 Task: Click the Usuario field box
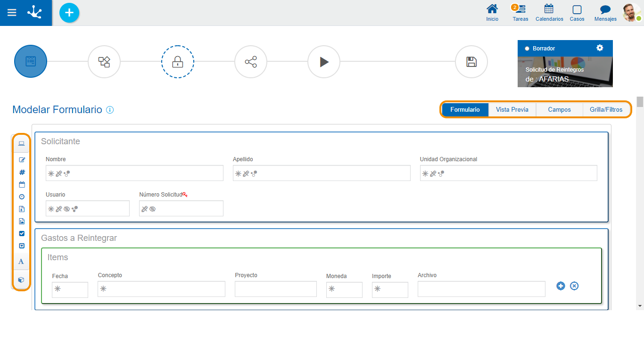[88, 208]
